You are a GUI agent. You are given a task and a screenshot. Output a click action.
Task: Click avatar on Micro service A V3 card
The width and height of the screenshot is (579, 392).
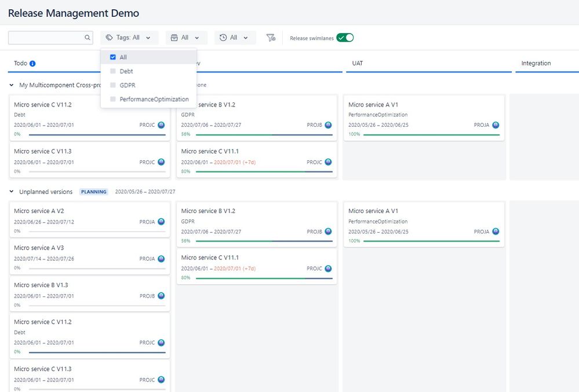[161, 258]
